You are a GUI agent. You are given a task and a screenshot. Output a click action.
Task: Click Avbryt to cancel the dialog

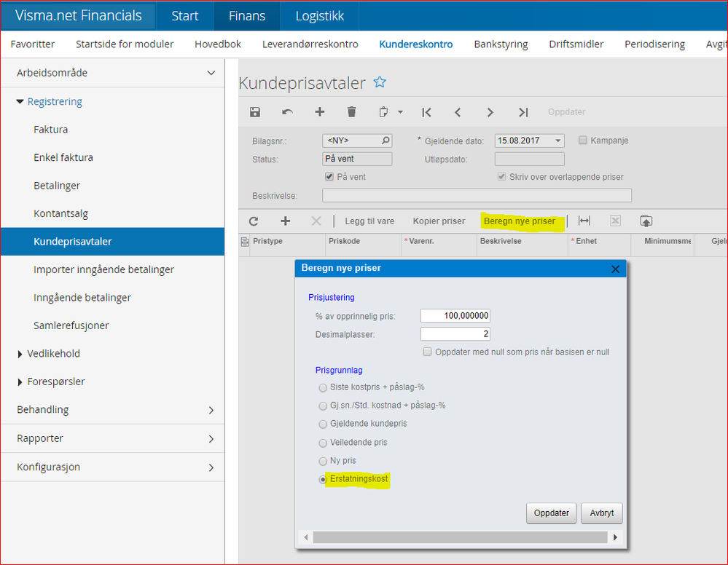point(601,513)
